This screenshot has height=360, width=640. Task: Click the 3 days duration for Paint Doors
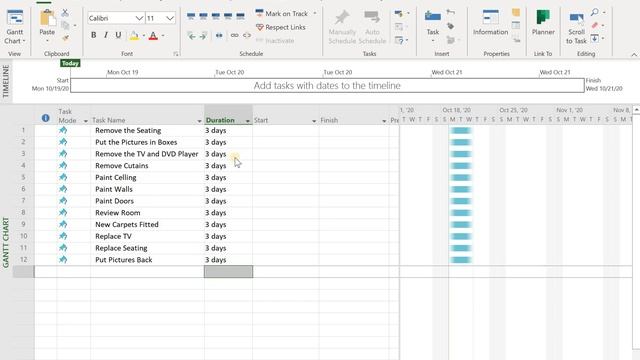216,201
